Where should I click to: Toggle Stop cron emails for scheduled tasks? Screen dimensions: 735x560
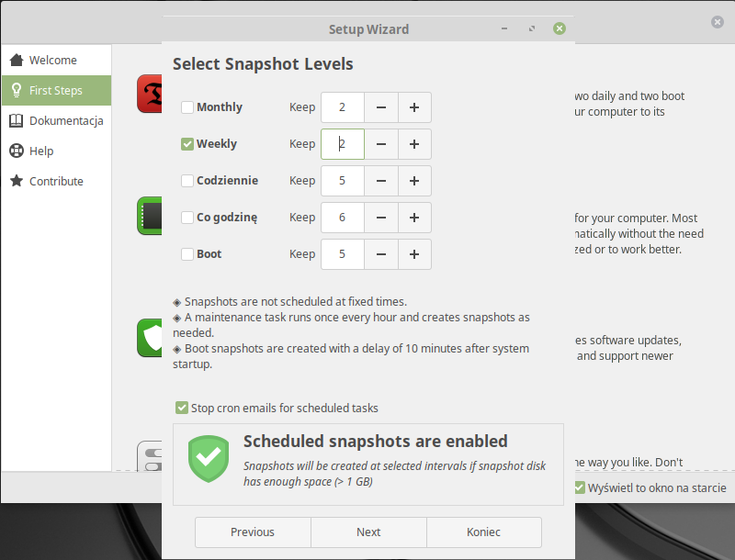[182, 408]
